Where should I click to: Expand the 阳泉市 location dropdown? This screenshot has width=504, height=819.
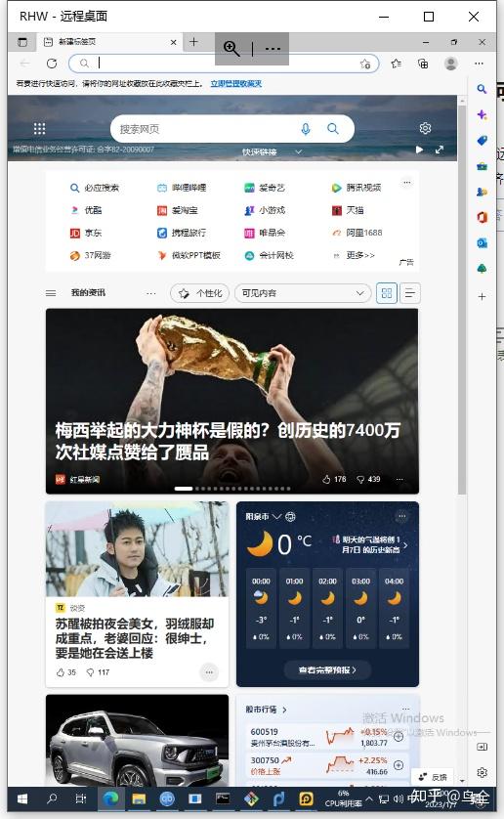[276, 517]
